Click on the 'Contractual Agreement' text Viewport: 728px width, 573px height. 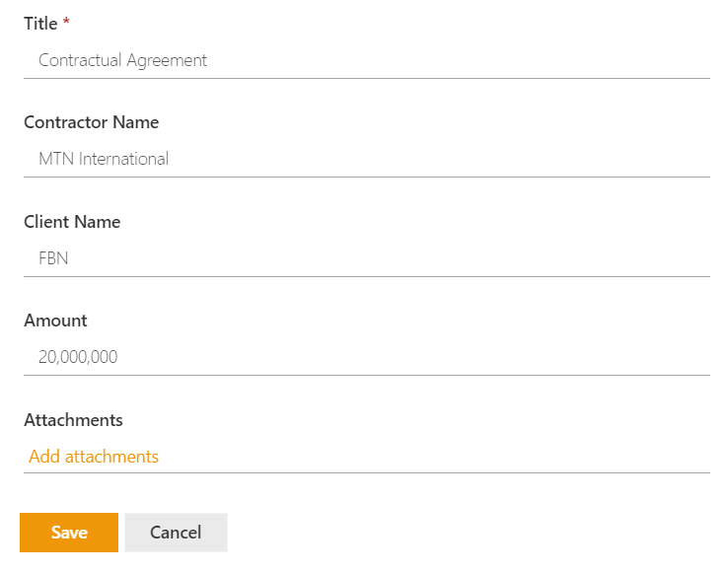point(122,60)
